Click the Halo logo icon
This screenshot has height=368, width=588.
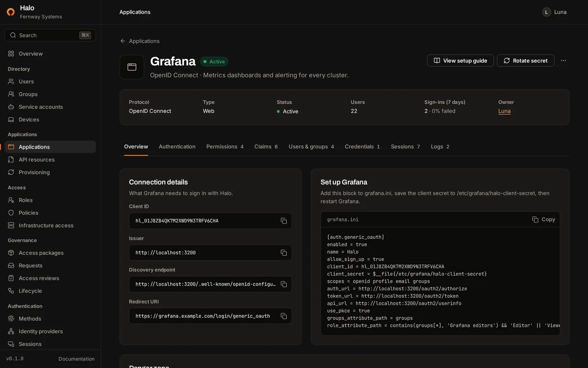coord(11,12)
